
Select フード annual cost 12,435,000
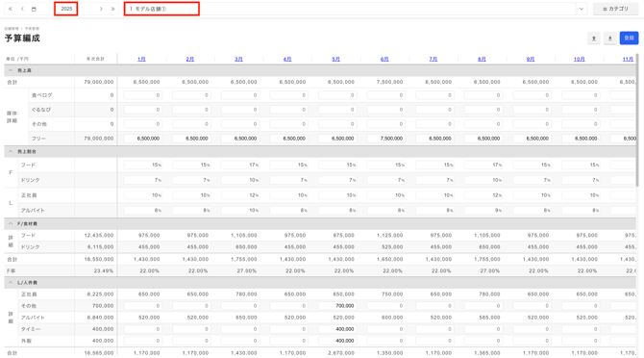coord(99,236)
